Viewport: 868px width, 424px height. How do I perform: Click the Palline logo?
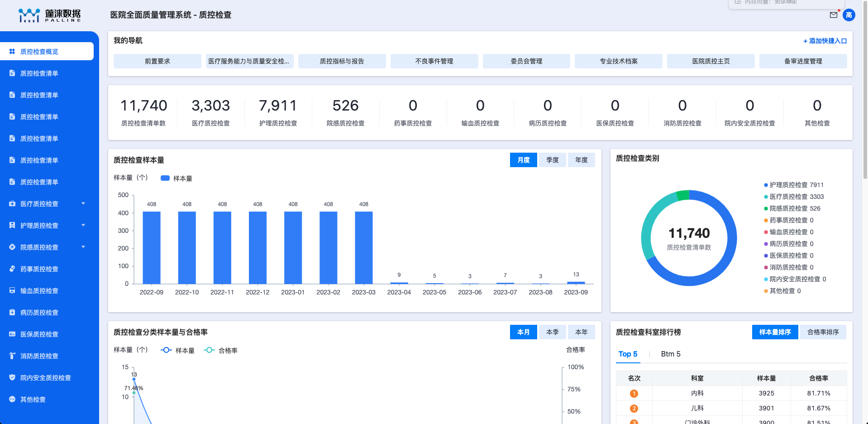[x=50, y=15]
